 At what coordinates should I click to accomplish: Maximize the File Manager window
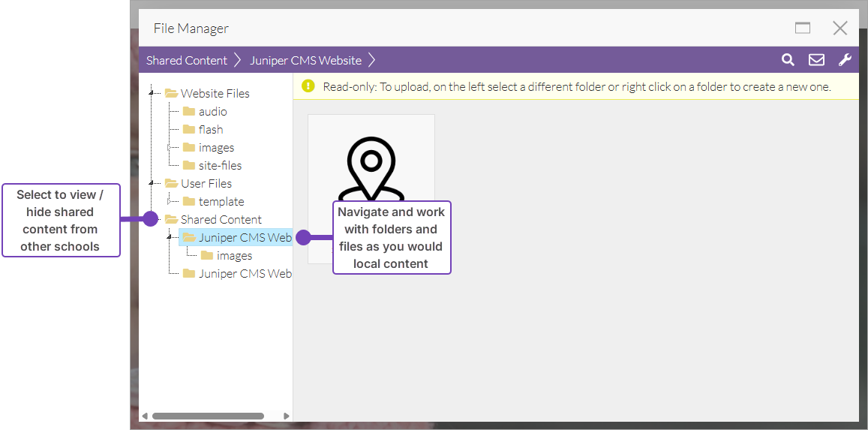803,29
